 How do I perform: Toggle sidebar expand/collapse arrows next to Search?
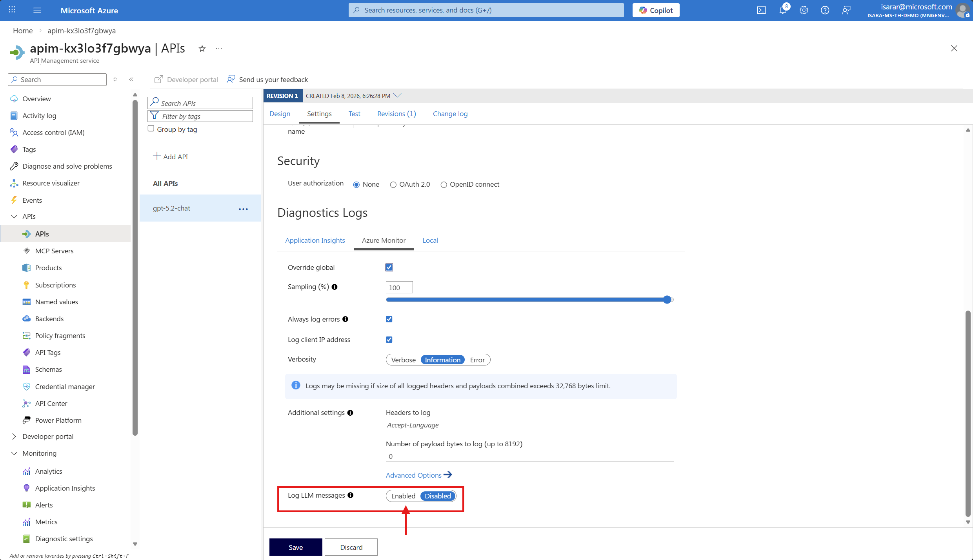click(115, 79)
